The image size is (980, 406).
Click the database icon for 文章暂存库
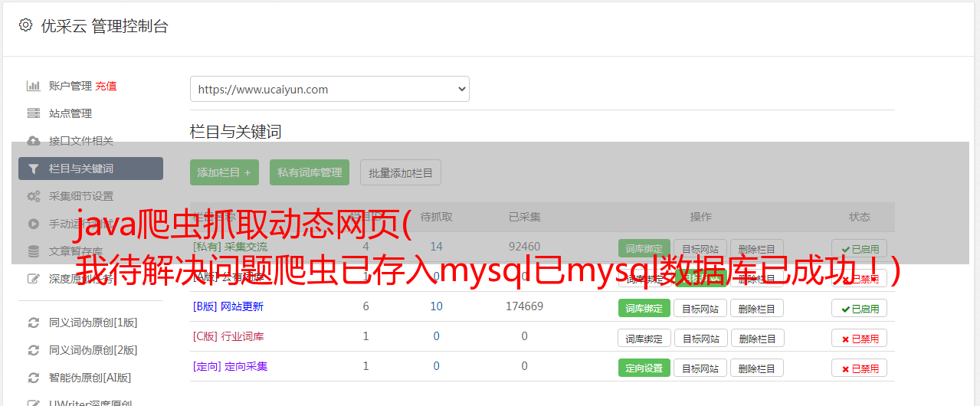point(33,251)
